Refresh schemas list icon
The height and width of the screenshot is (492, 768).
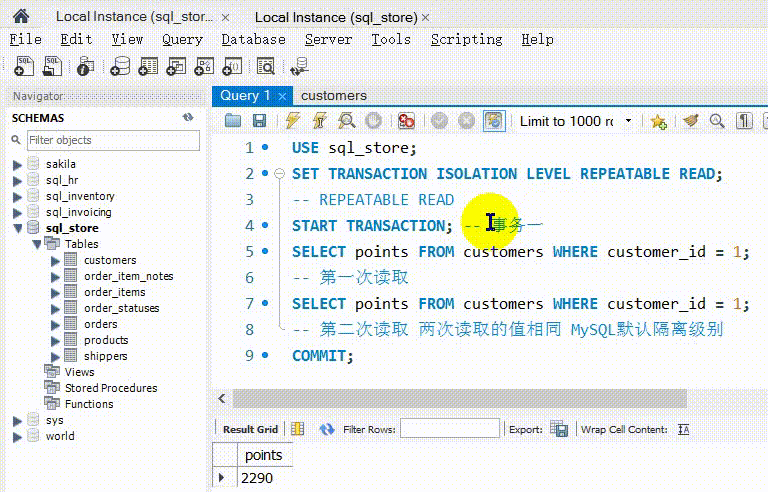[x=188, y=117]
